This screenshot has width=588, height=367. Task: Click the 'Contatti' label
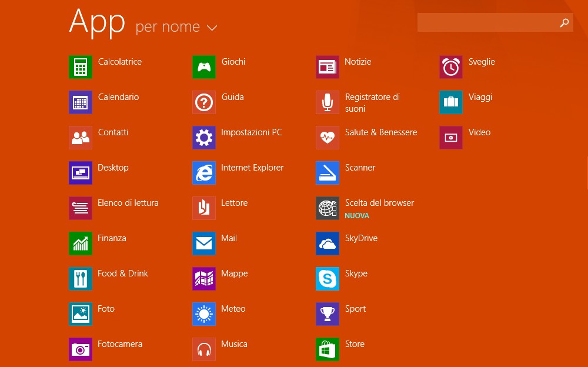click(x=113, y=132)
